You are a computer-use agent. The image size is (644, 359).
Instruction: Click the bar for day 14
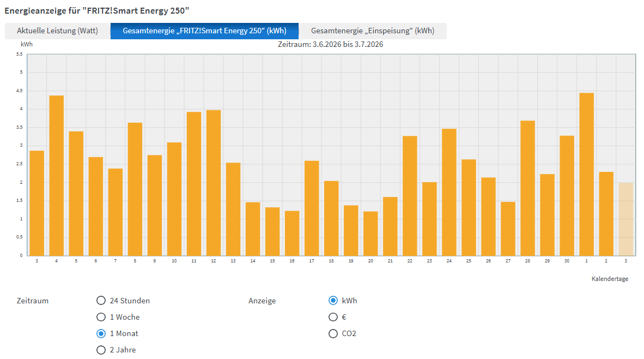(253, 229)
